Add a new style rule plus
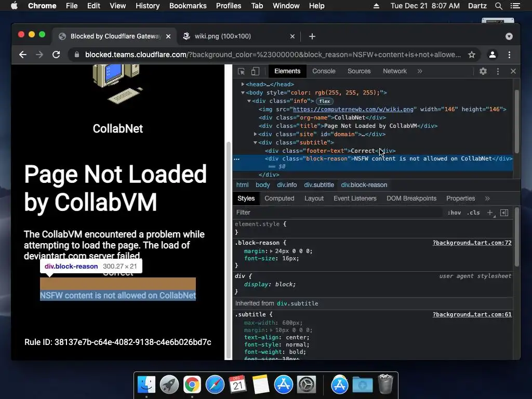 pyautogui.click(x=490, y=212)
